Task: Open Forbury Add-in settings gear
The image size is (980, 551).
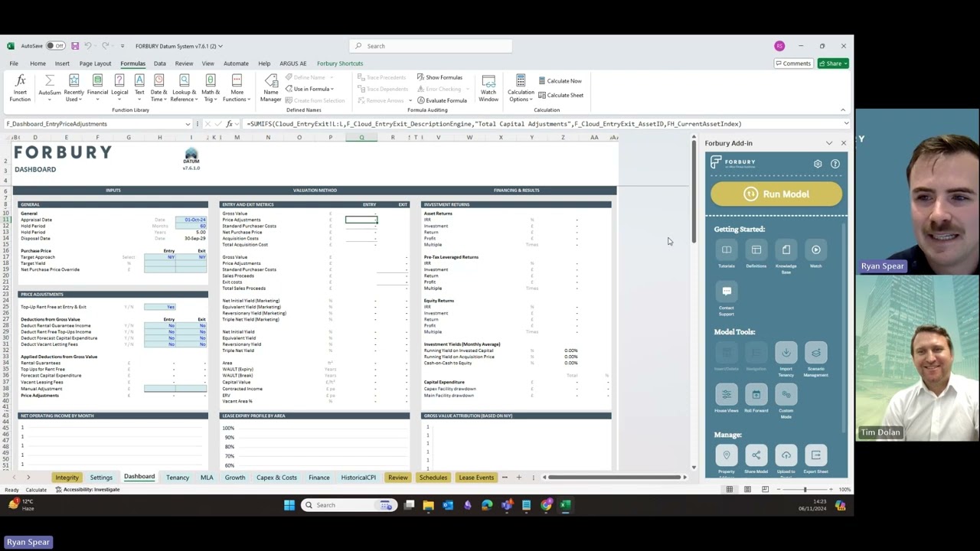Action: tap(818, 164)
